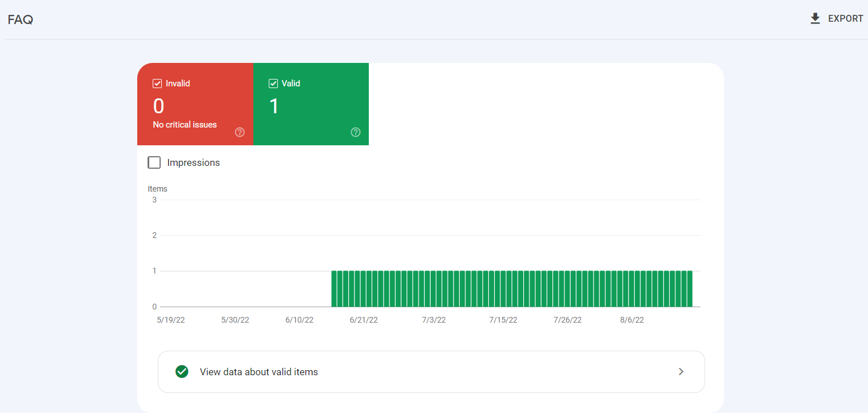Click the 5/19/22 date label
Image resolution: width=868 pixels, height=413 pixels.
click(171, 320)
